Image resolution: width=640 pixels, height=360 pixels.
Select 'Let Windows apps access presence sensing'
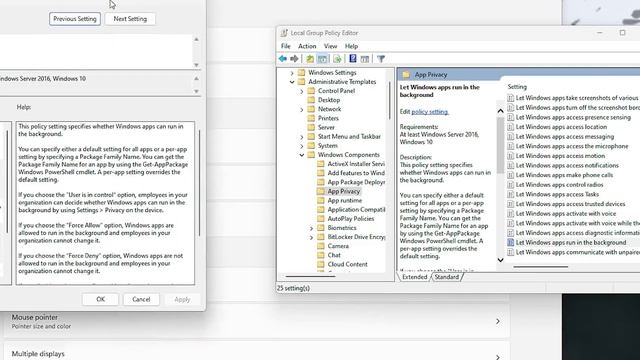point(573,117)
